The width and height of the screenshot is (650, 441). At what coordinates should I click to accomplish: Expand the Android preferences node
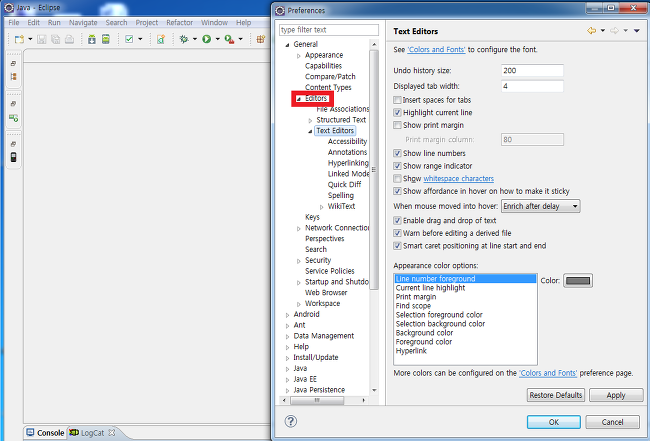287,315
